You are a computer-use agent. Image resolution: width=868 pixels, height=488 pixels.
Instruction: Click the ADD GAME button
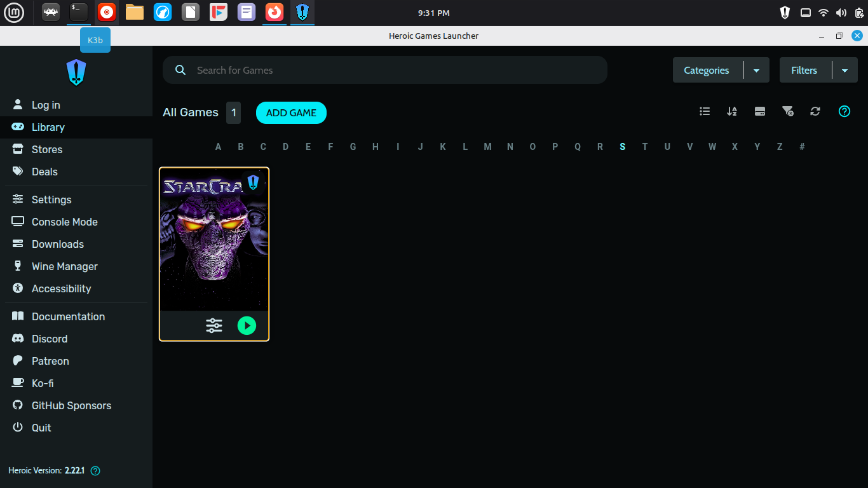(291, 112)
